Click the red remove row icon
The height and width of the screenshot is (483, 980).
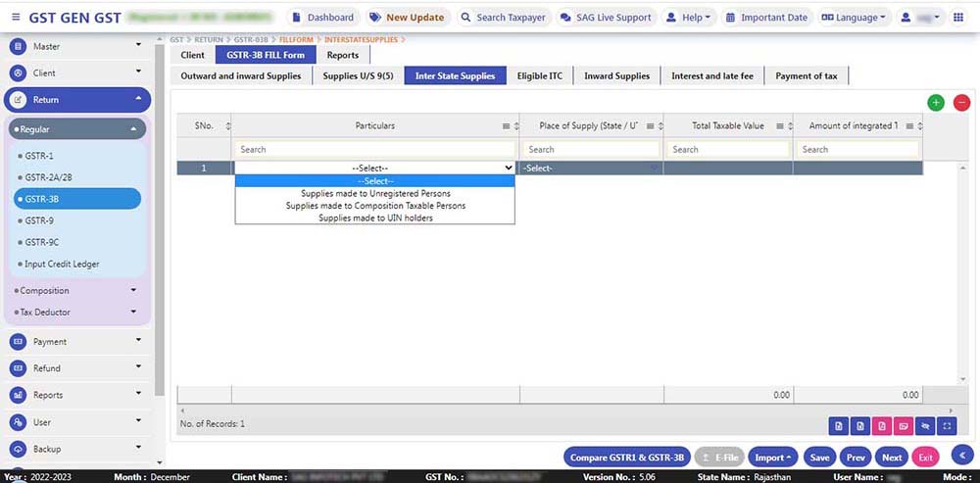[961, 103]
